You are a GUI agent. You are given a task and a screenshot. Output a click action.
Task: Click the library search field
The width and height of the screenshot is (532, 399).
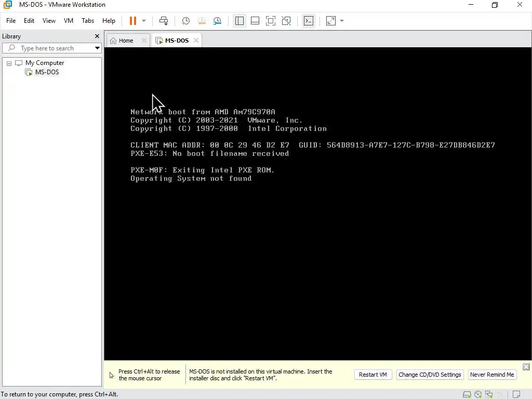pos(51,48)
